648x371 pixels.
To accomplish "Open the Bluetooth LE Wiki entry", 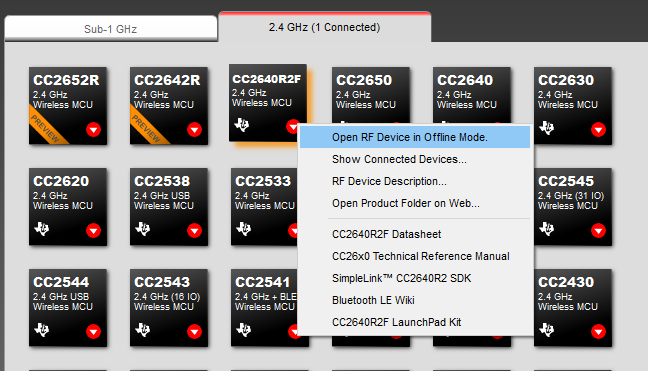I will [x=415, y=300].
